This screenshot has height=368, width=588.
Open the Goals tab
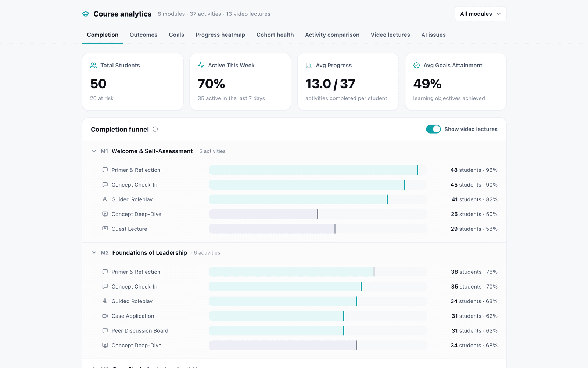[x=176, y=35]
